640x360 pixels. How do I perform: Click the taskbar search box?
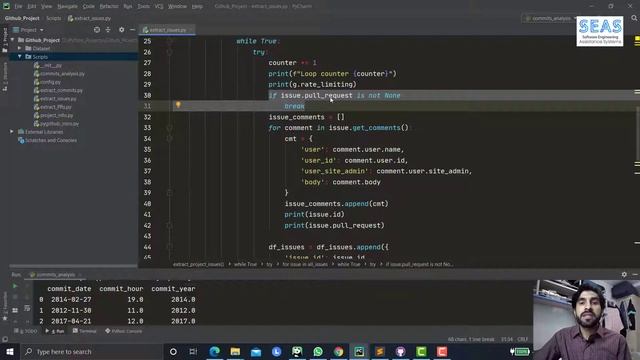(92, 351)
